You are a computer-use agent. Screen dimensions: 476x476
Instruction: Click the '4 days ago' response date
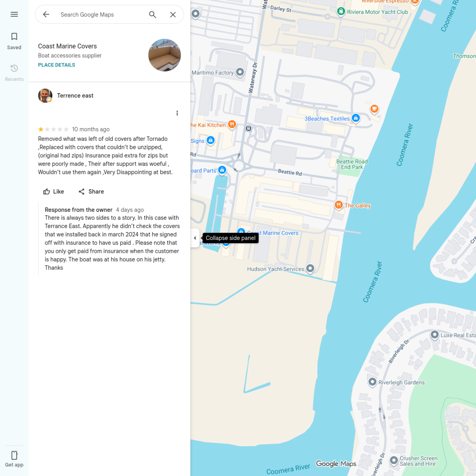[130, 210]
